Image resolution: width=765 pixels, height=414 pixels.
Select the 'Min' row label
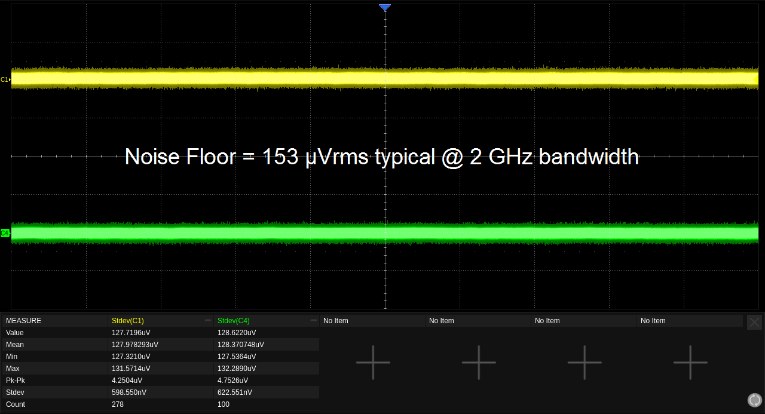pos(12,356)
